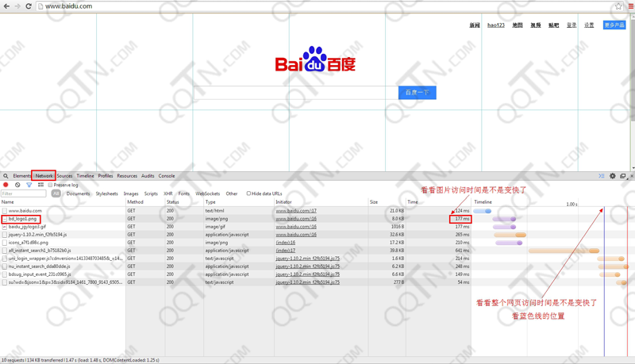This screenshot has height=364, width=635.
Task: Filter requests by Images
Action: coord(131,193)
